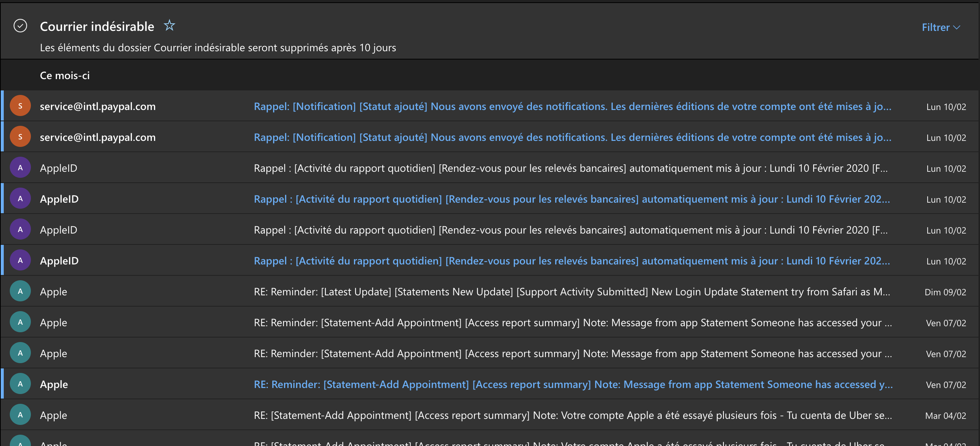
Task: Select the teal Apple avatar dated Dim 09/02
Action: coord(20,291)
